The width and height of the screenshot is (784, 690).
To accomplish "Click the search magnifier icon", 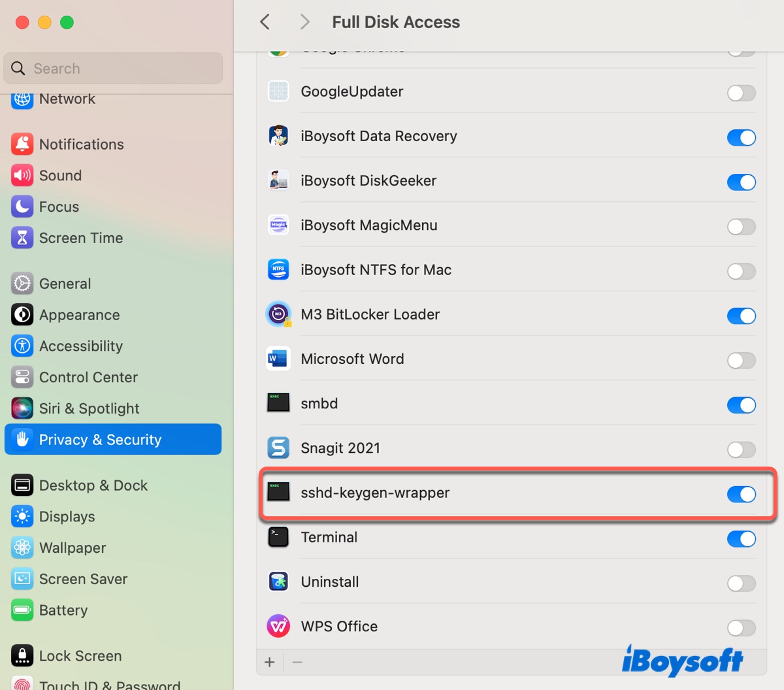I will point(18,68).
